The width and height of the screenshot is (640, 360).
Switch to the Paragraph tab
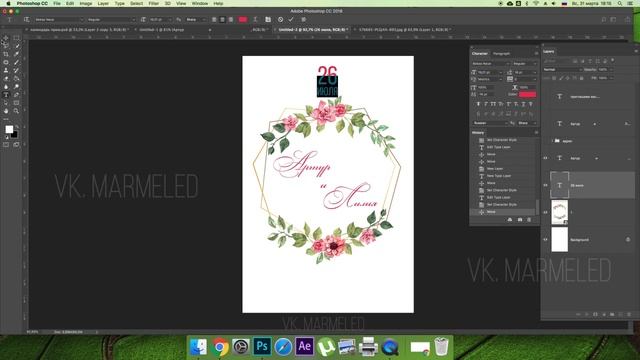501,53
